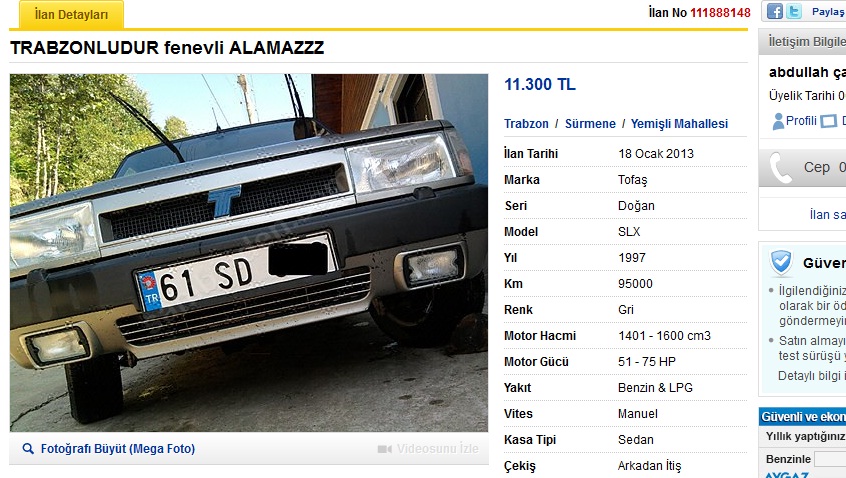846x478 pixels.
Task: Click the Güvenli ve ekonomik banner header
Action: point(802,416)
